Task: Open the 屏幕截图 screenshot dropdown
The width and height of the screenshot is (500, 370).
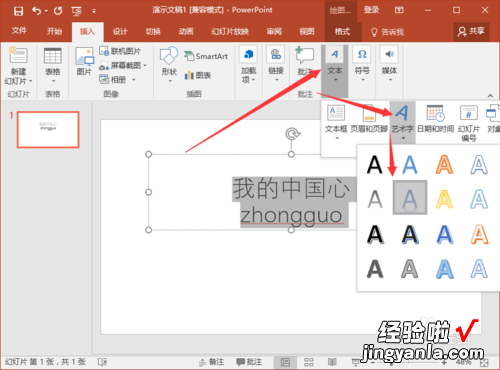Action: [123, 65]
